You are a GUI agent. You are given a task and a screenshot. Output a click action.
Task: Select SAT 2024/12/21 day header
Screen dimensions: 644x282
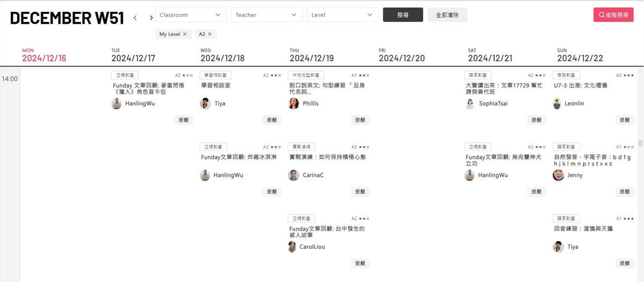(x=490, y=55)
